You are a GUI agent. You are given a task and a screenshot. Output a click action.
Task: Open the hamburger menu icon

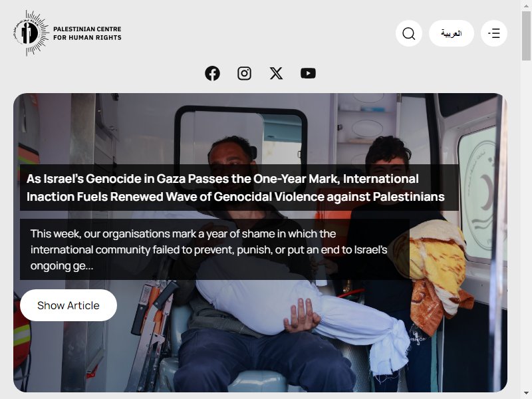pyautogui.click(x=494, y=33)
